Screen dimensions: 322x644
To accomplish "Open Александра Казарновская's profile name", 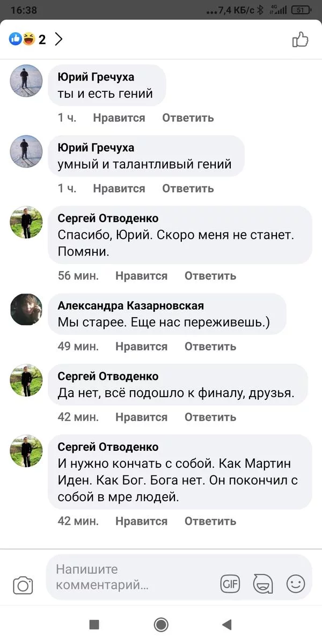I will (130, 306).
